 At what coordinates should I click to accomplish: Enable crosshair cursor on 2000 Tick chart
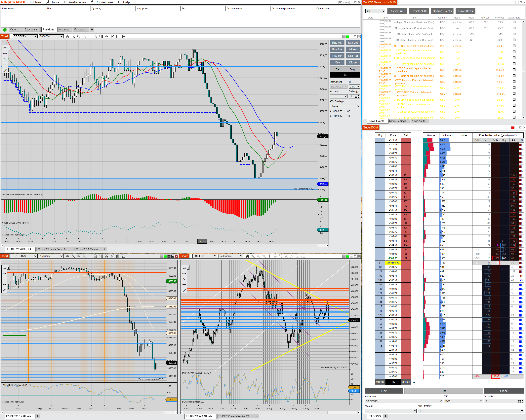pos(90,36)
